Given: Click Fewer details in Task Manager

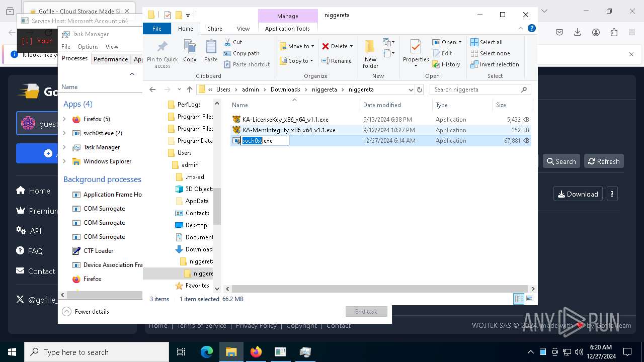Looking at the screenshot, I should 86,312.
